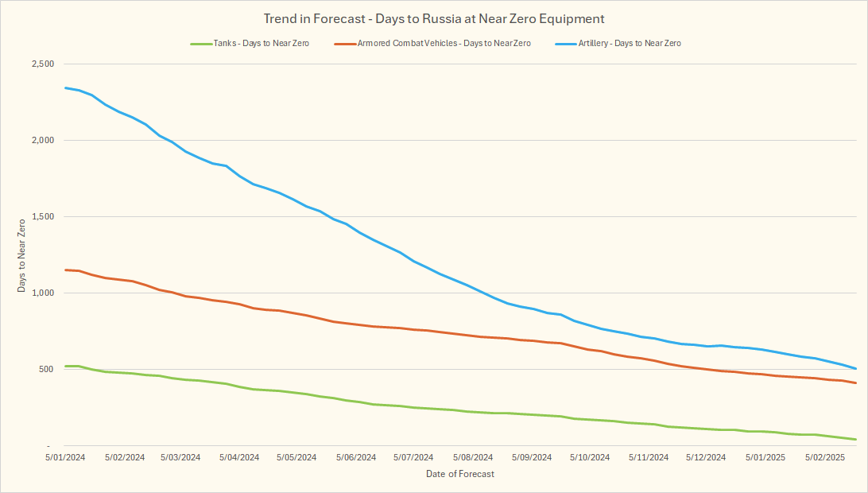Click the green Tanks legend line marker

click(x=200, y=44)
